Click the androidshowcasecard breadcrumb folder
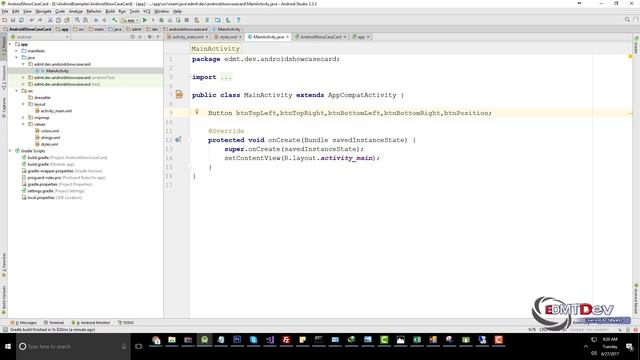Image resolution: width=640 pixels, height=360 pixels. pos(185,29)
